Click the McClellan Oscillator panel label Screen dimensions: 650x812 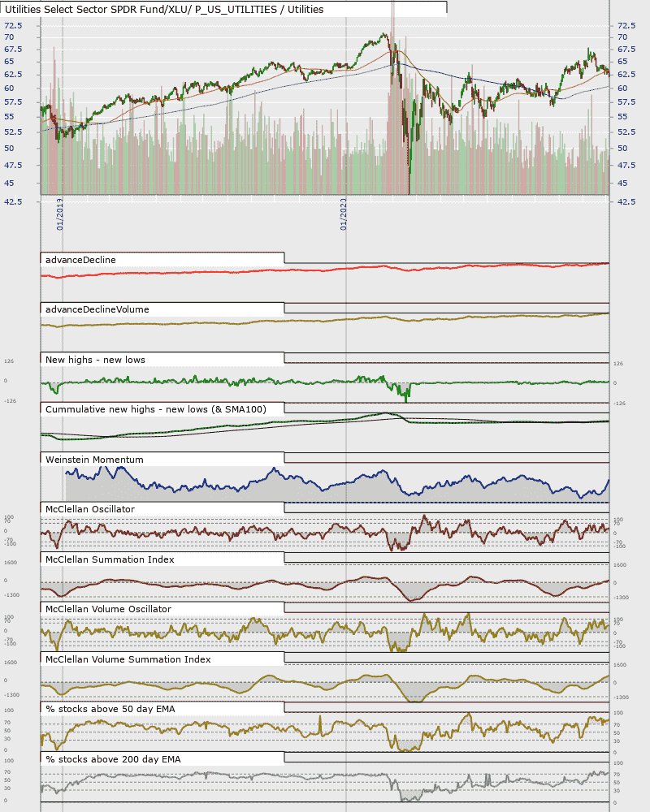pyautogui.click(x=89, y=509)
